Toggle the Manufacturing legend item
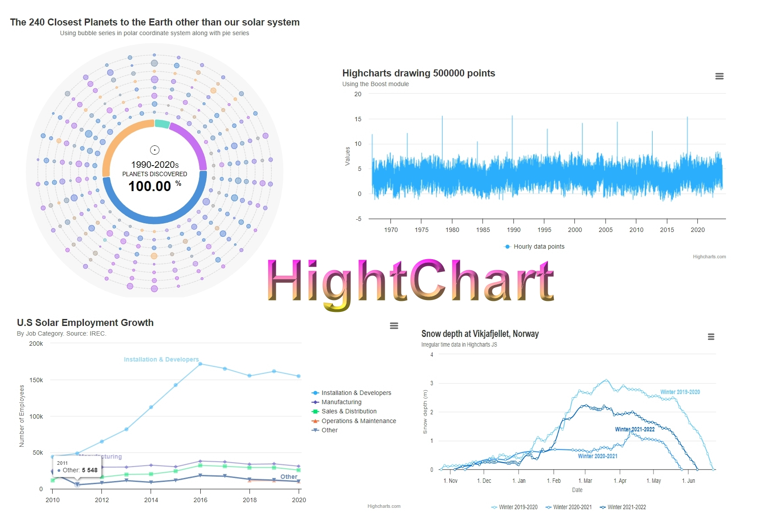762x532 pixels. click(x=337, y=402)
